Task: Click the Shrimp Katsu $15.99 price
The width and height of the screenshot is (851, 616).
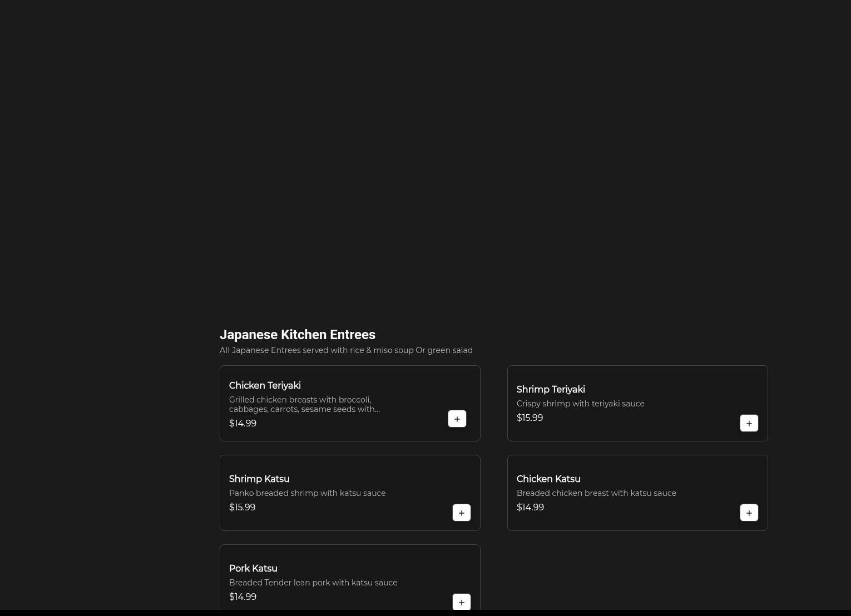Action: pos(242,507)
